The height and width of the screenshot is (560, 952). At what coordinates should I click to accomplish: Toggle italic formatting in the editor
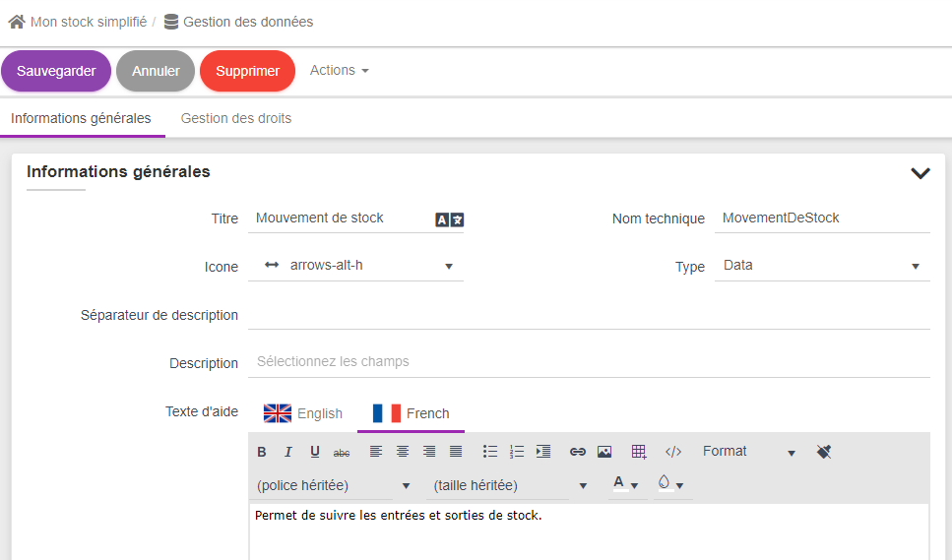288,452
